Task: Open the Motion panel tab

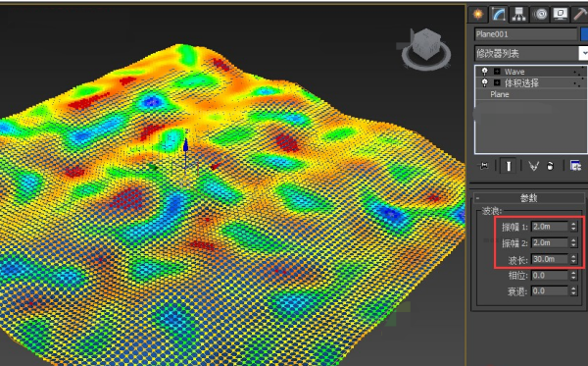Action: tap(540, 15)
